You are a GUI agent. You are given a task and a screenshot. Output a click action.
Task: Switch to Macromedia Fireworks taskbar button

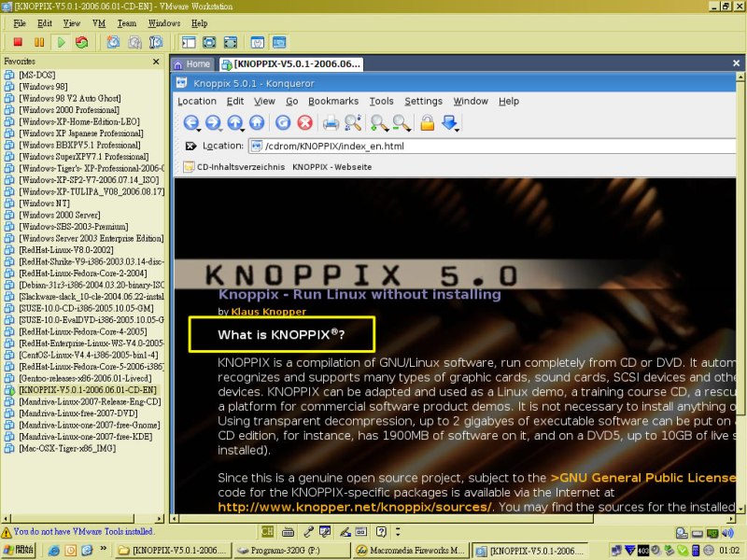click(x=411, y=551)
